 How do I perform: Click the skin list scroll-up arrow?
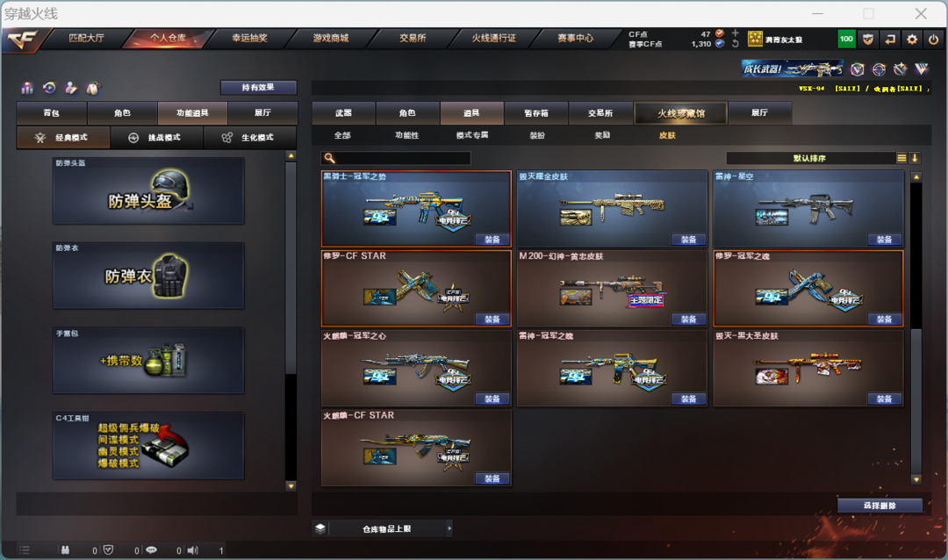[916, 177]
